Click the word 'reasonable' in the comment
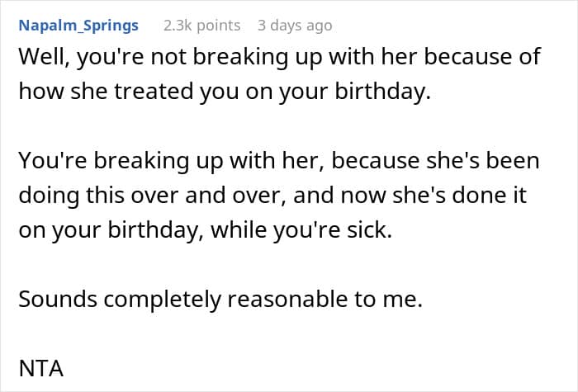Viewport: 578px width, 392px height. tap(287, 299)
